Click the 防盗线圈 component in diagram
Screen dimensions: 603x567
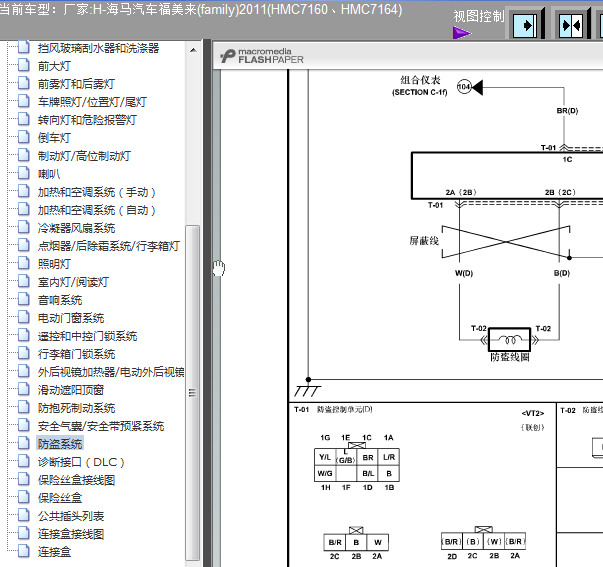coord(509,340)
